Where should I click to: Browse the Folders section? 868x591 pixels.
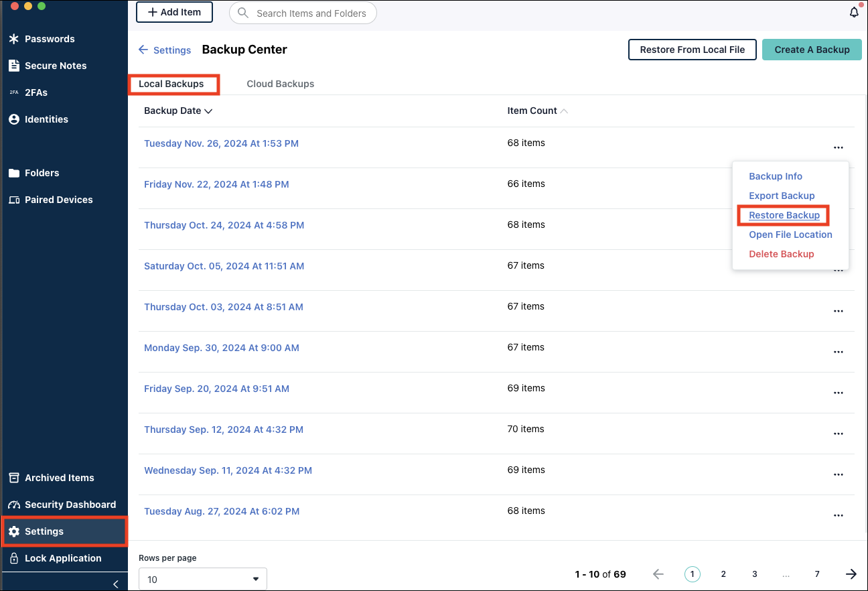(x=42, y=172)
